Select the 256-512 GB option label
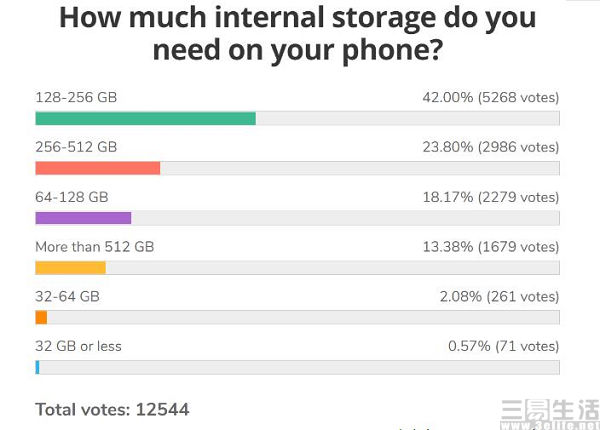 76,147
